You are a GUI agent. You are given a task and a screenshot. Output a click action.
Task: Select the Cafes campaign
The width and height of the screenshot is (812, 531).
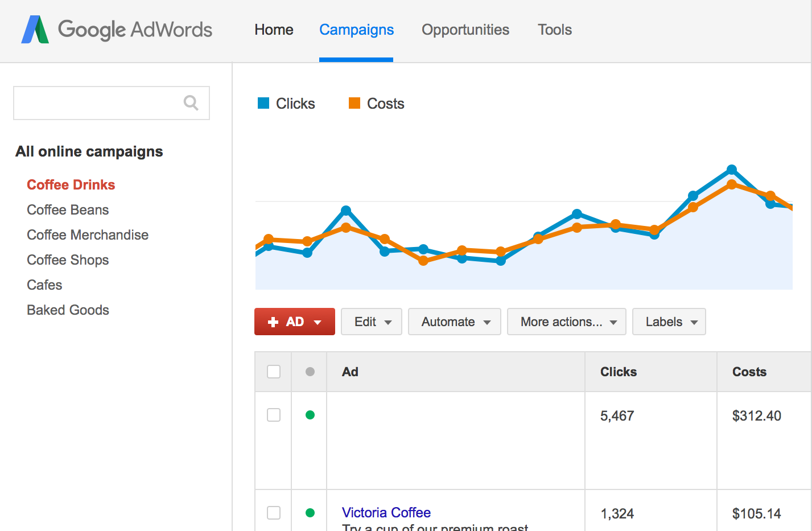point(44,285)
